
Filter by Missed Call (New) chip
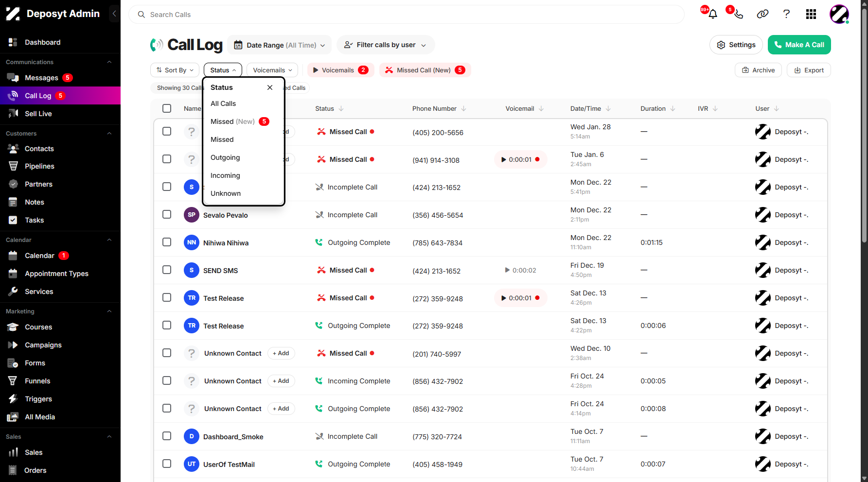[425, 70]
